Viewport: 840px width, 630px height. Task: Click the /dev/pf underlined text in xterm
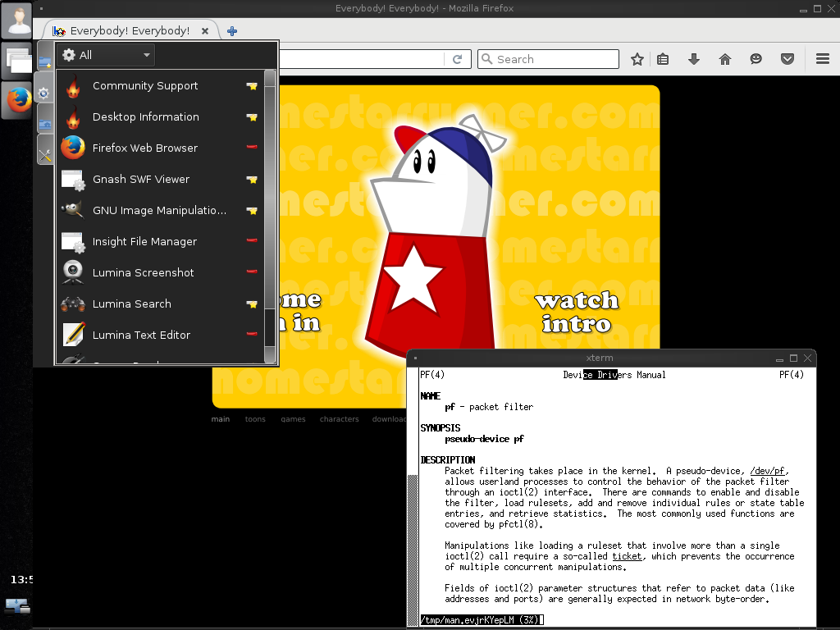point(767,471)
